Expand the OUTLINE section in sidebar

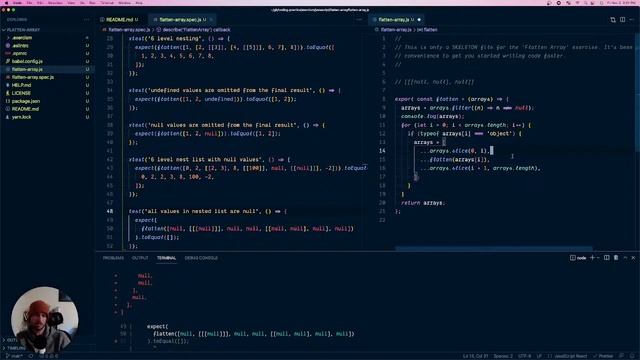11,340
